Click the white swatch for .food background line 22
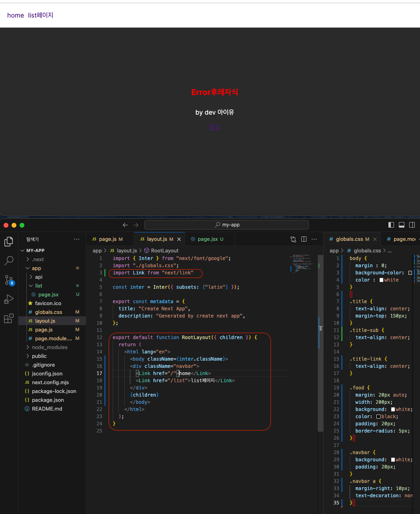420x514 pixels. click(x=393, y=409)
